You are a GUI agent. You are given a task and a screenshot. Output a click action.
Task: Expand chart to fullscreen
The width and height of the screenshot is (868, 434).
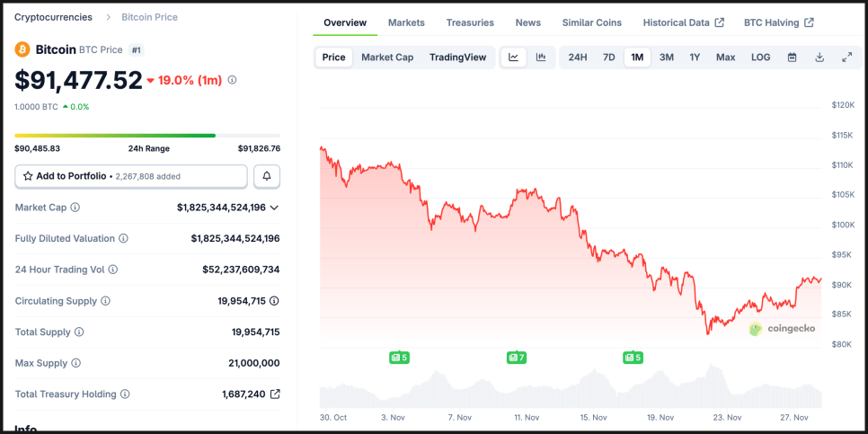pyautogui.click(x=846, y=58)
